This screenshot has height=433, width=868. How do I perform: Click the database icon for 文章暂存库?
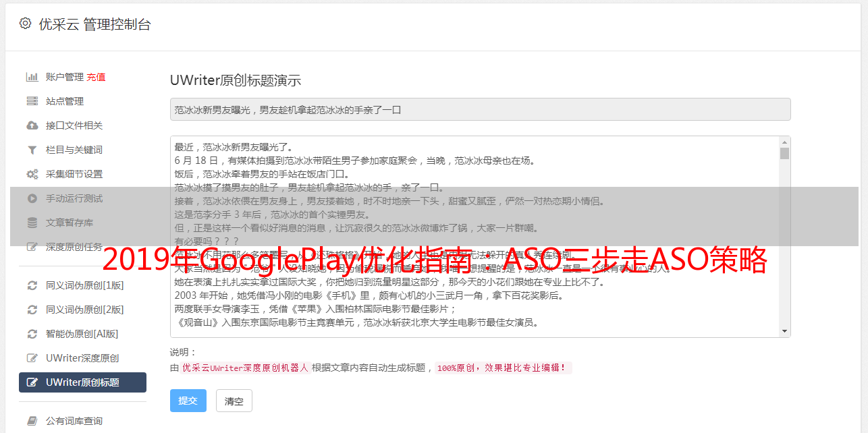pos(32,223)
